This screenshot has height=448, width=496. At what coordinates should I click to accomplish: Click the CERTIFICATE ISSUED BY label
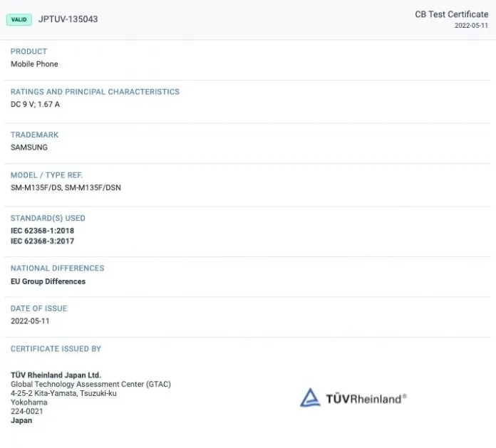coord(56,349)
